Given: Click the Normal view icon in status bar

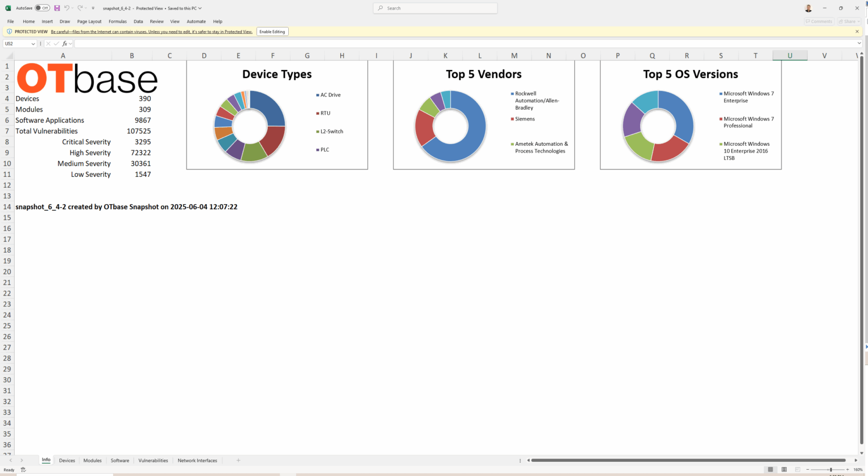Looking at the screenshot, I should [770, 469].
